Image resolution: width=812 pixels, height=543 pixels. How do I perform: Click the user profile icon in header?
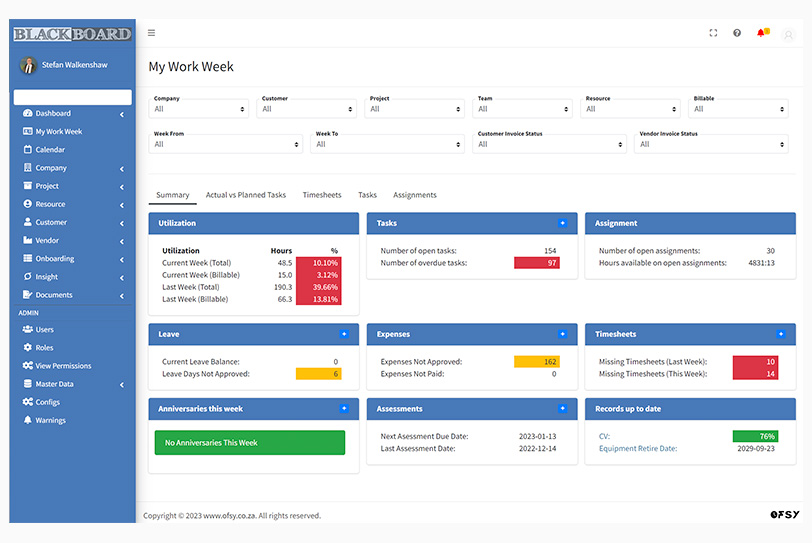788,34
